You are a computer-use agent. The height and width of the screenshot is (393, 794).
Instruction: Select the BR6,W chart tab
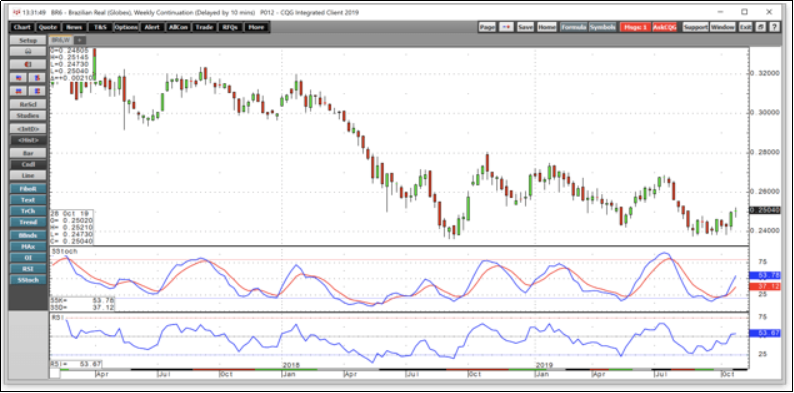click(x=61, y=40)
